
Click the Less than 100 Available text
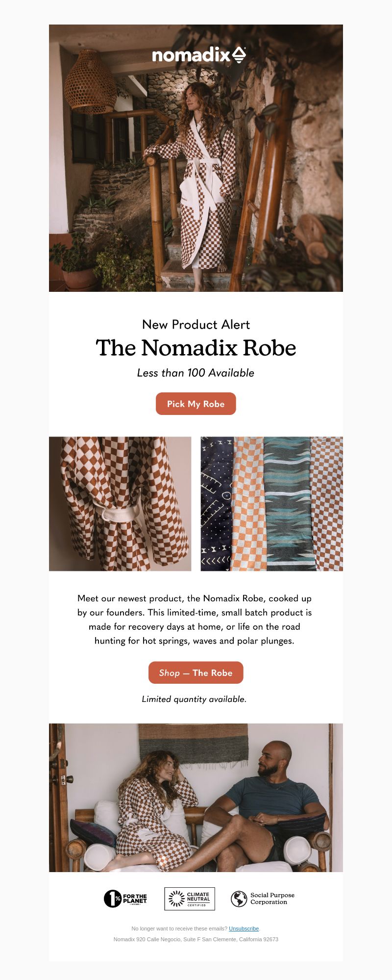196,373
